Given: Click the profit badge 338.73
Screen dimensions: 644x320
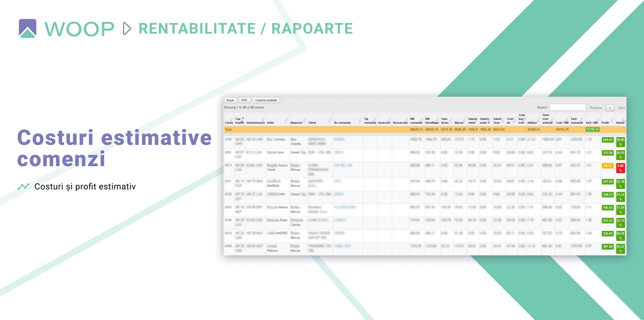Looking at the screenshot, I should (x=608, y=195).
